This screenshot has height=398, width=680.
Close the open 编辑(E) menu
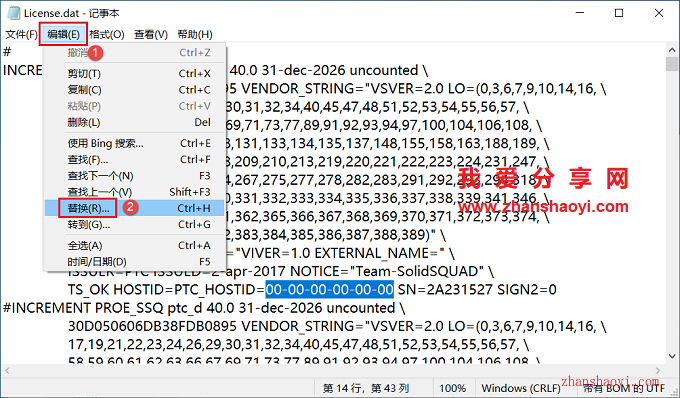tap(63, 34)
